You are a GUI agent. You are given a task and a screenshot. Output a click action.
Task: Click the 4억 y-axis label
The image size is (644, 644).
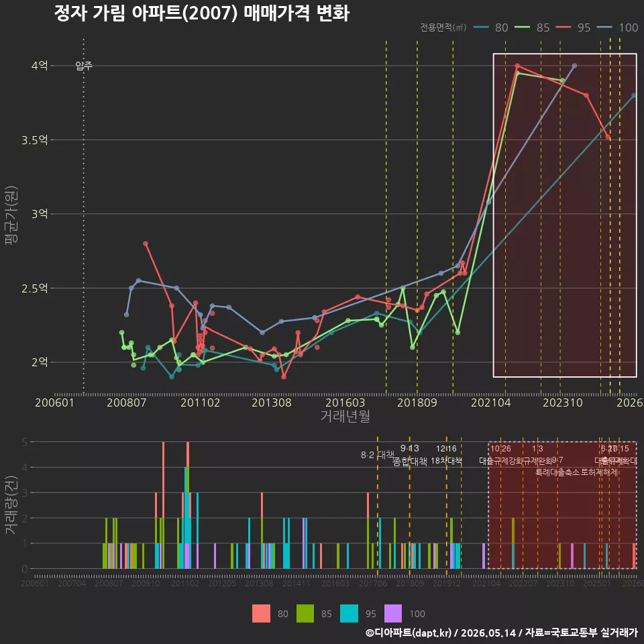click(40, 66)
